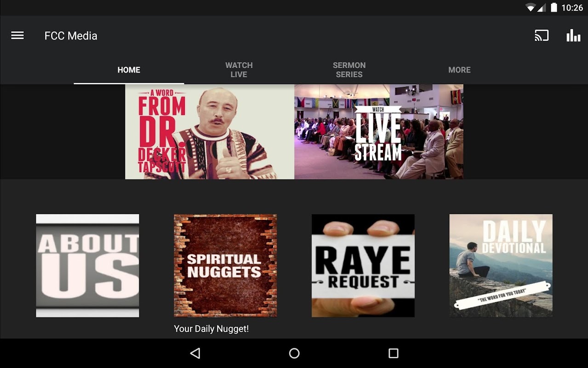The height and width of the screenshot is (368, 588).
Task: Open the About Us tile
Action: pyautogui.click(x=87, y=265)
